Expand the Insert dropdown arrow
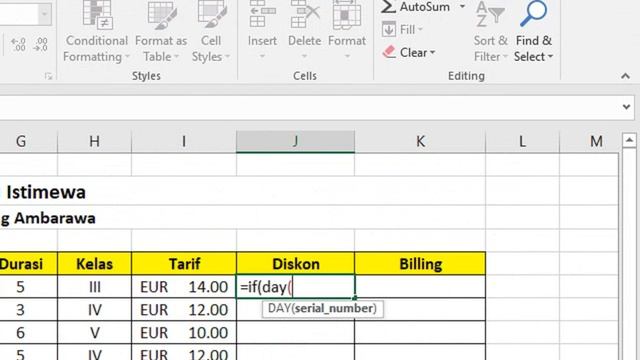The image size is (640, 360). pyautogui.click(x=262, y=56)
